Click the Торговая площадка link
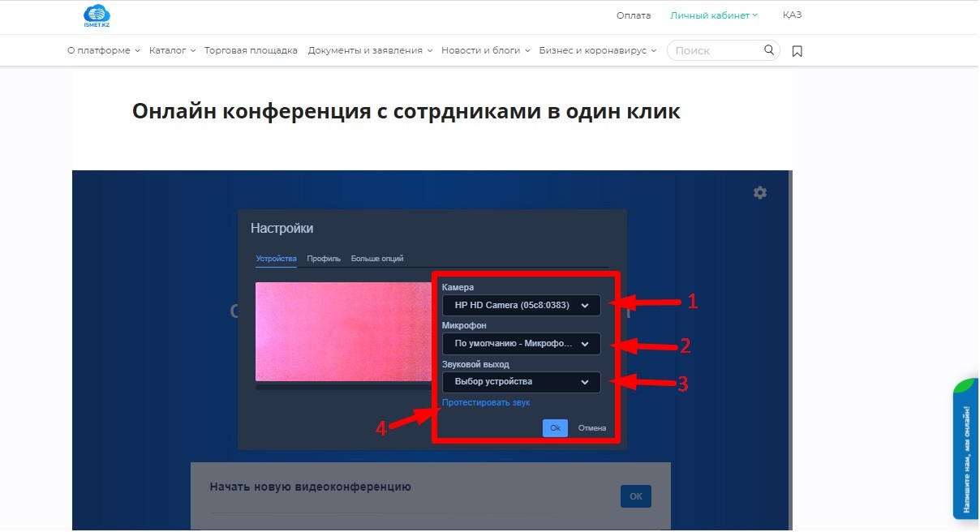The height and width of the screenshot is (532, 980). 251,50
